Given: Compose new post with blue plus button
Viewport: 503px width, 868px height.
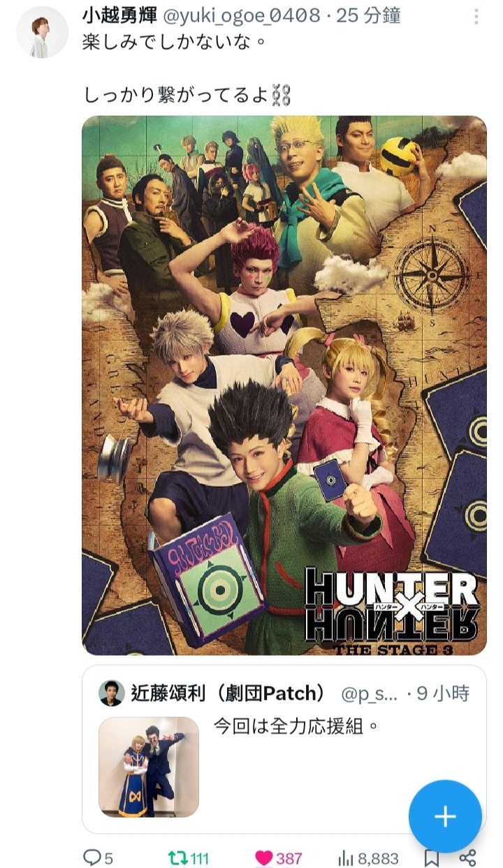Looking at the screenshot, I should pyautogui.click(x=445, y=816).
